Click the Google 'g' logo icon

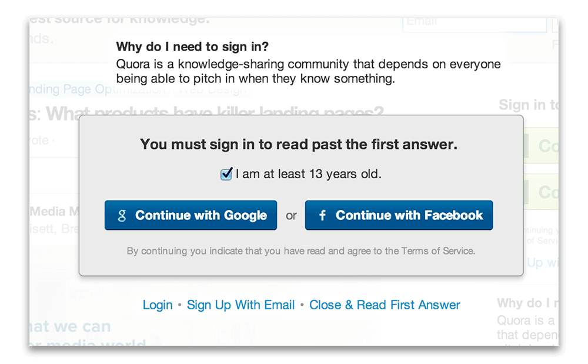pyautogui.click(x=122, y=216)
